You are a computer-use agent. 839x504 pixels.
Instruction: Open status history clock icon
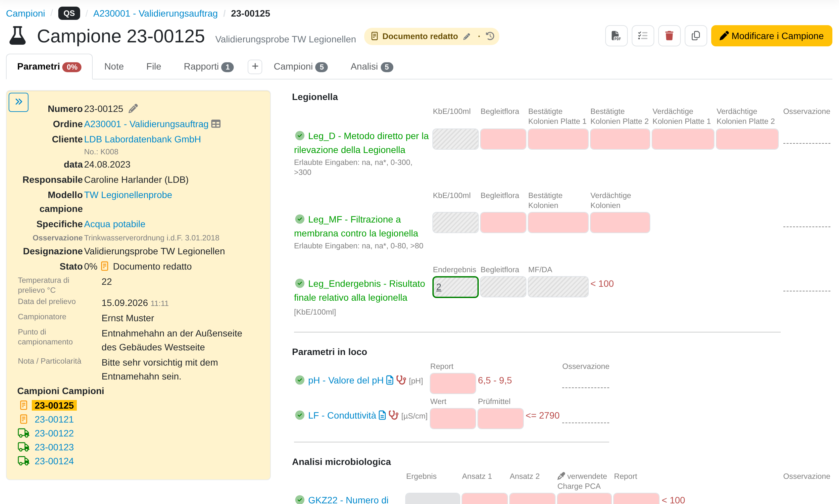click(x=490, y=36)
